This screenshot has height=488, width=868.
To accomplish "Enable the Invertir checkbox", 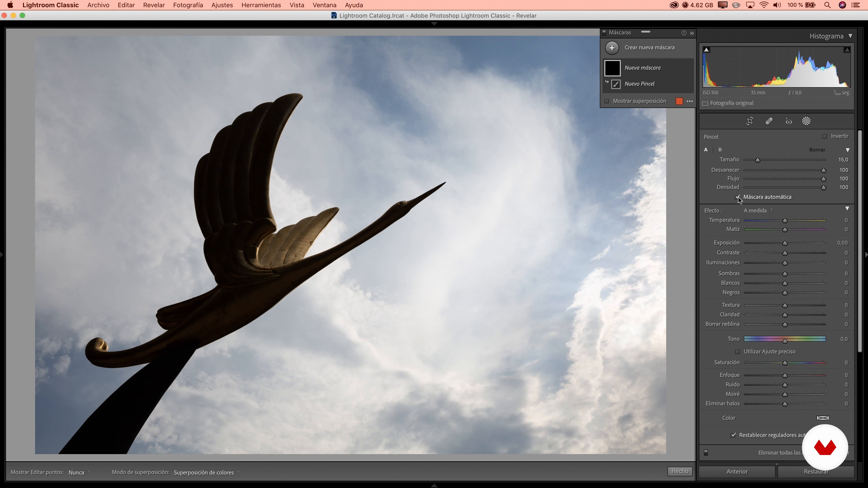I will [825, 136].
